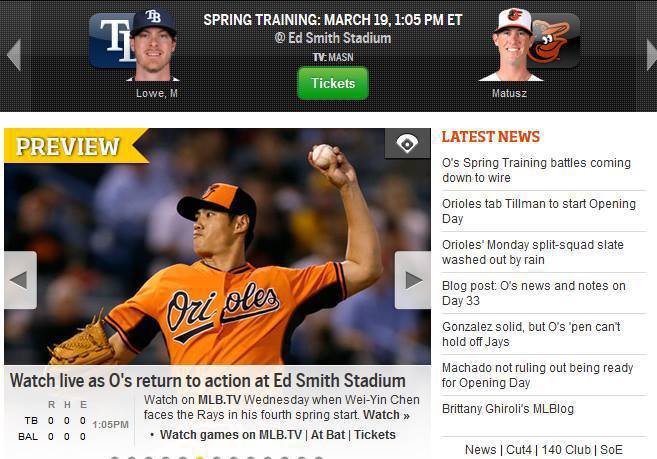657x459 pixels.
Task: Open the Matusz player photo
Action: tap(512, 45)
